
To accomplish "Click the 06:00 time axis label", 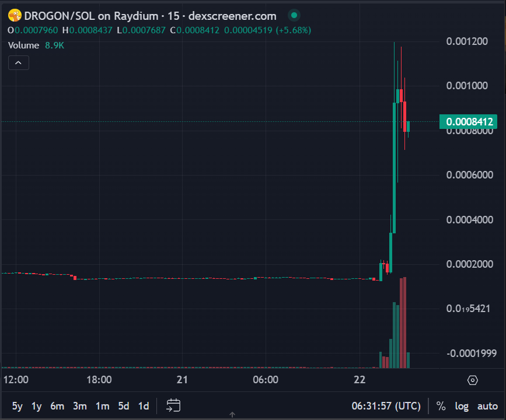I will (266, 380).
